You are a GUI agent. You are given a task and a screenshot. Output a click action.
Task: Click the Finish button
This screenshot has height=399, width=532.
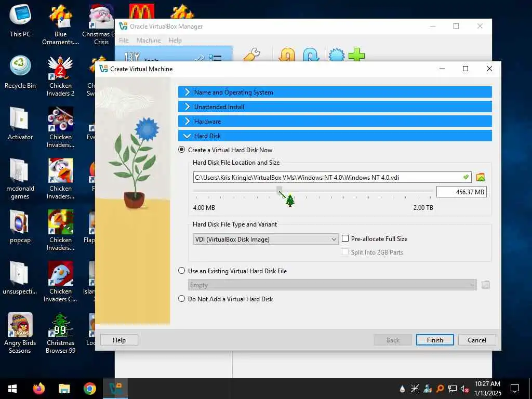(x=435, y=340)
